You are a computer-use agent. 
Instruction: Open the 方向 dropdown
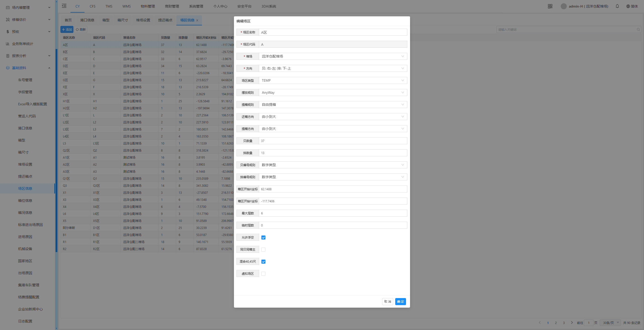coord(333,68)
